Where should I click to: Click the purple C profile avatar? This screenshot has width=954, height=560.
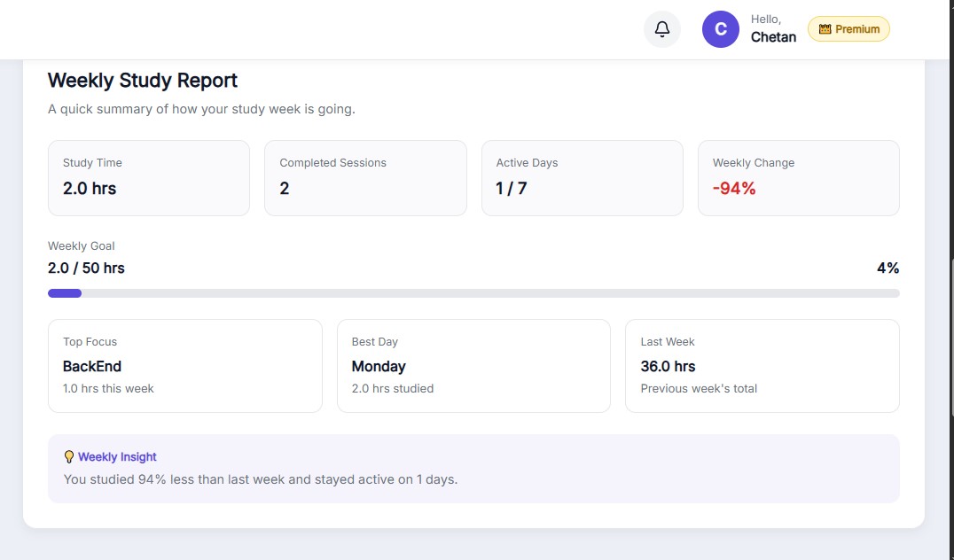[720, 29]
